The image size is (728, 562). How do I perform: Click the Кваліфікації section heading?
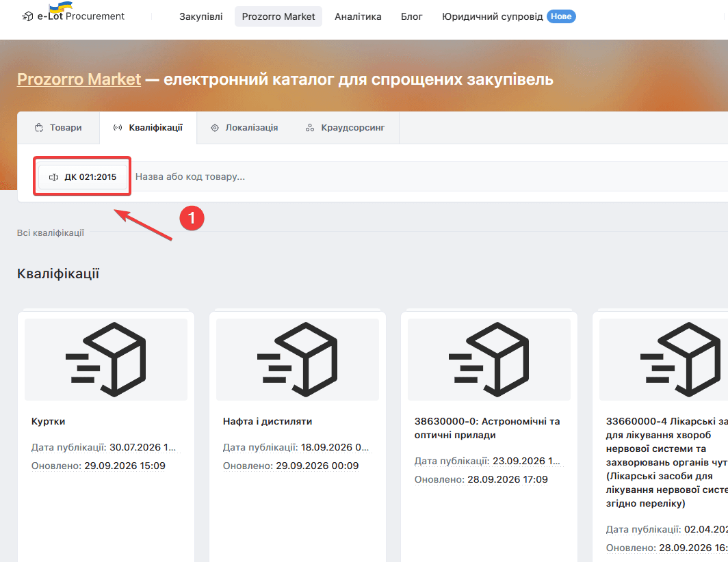[59, 273]
